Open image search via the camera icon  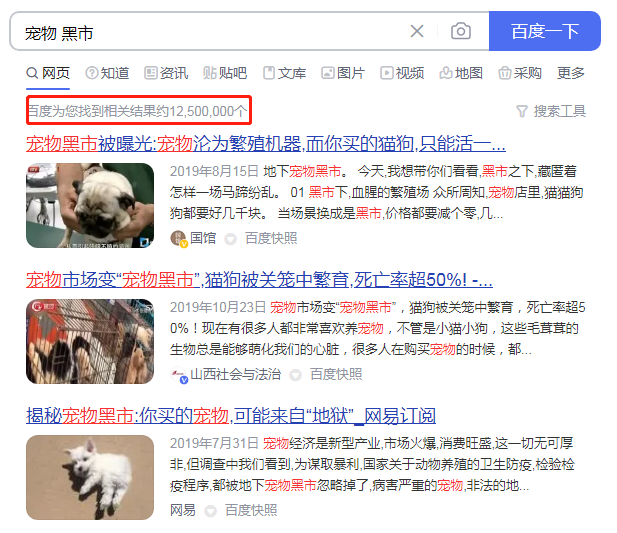click(461, 31)
